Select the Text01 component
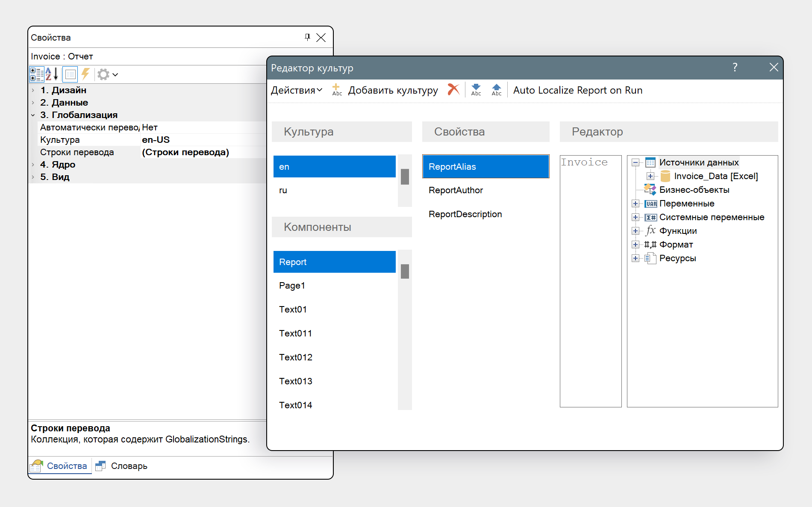 pos(335,310)
